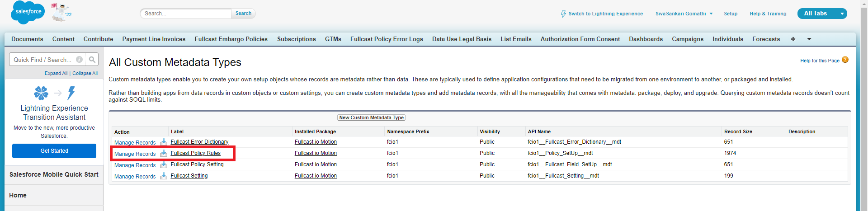This screenshot has height=211, width=868.
Task: Open Fullcast.io Motion package in Fullcast Setting row
Action: pyautogui.click(x=316, y=176)
